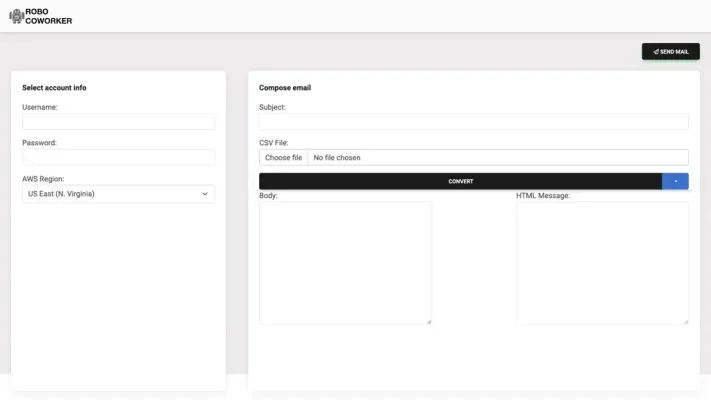Click the "AWS Region:" label

[x=43, y=179]
